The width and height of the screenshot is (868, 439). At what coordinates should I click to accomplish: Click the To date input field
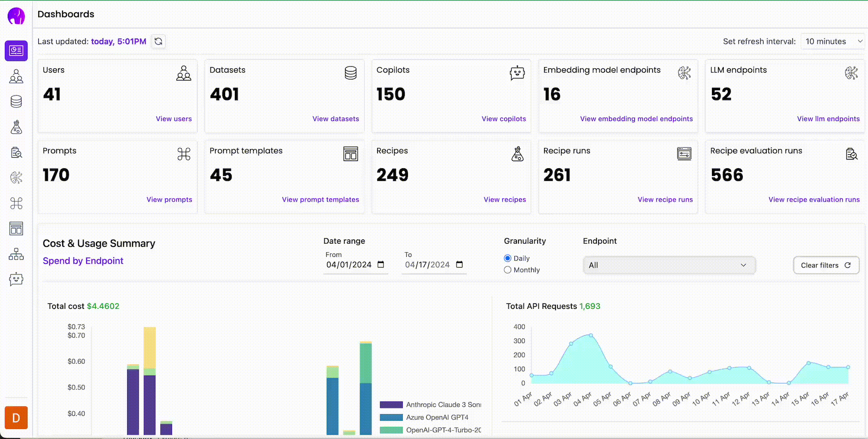[427, 265]
